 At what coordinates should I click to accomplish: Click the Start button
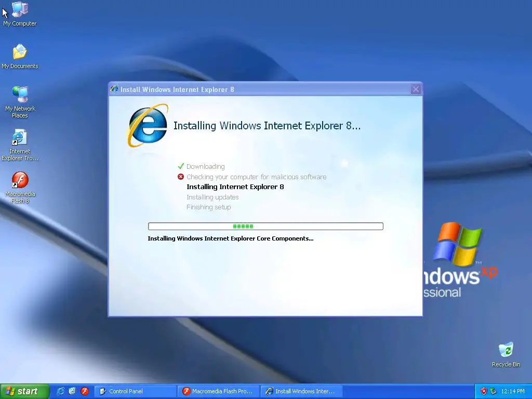[x=25, y=391]
